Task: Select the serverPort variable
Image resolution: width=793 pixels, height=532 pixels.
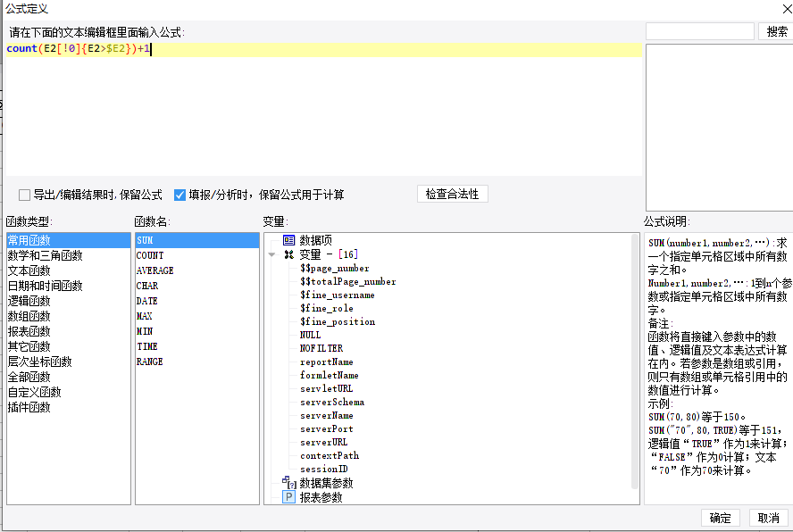Action: 326,428
